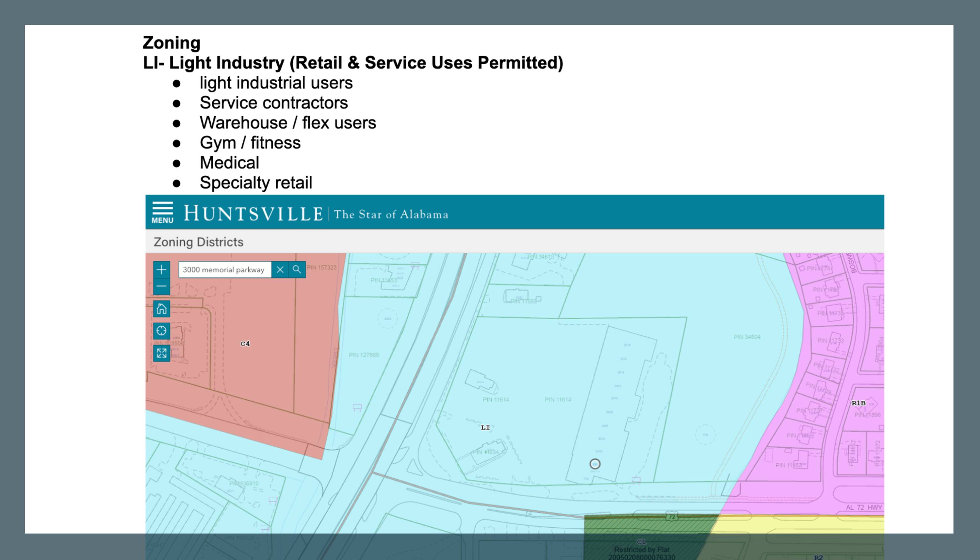Screen dimensions: 980x560
Task: Click the find my location icon
Action: pos(162,331)
